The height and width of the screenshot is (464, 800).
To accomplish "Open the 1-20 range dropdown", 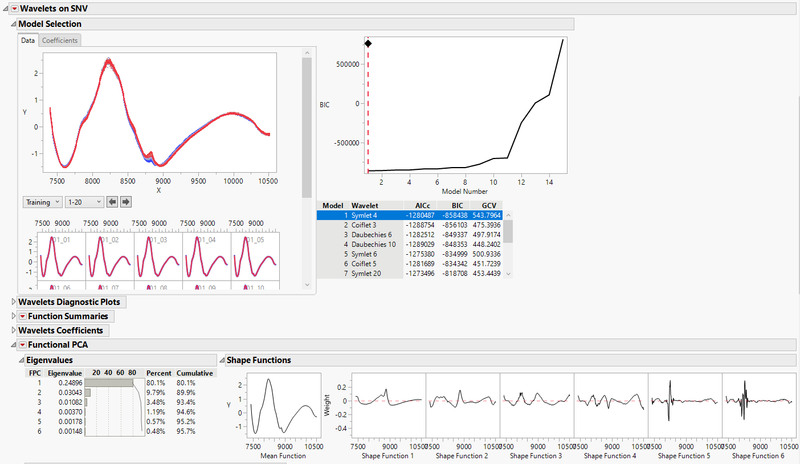I will coord(84,202).
